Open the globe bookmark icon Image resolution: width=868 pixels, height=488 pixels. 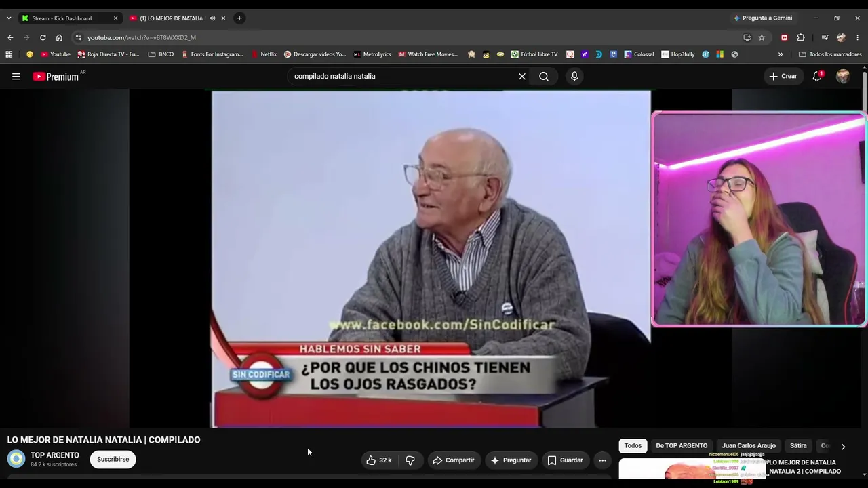[x=734, y=54]
